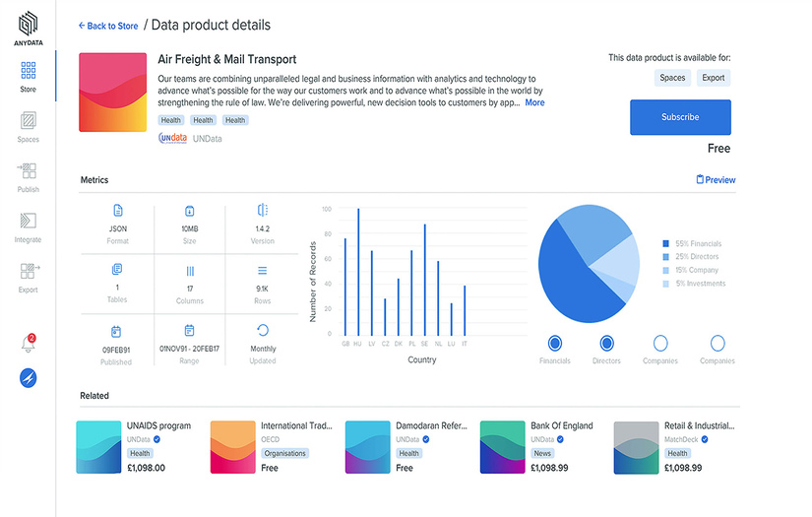Image resolution: width=812 pixels, height=517 pixels.
Task: Click the £1,098.00 price text
Action: click(x=146, y=468)
